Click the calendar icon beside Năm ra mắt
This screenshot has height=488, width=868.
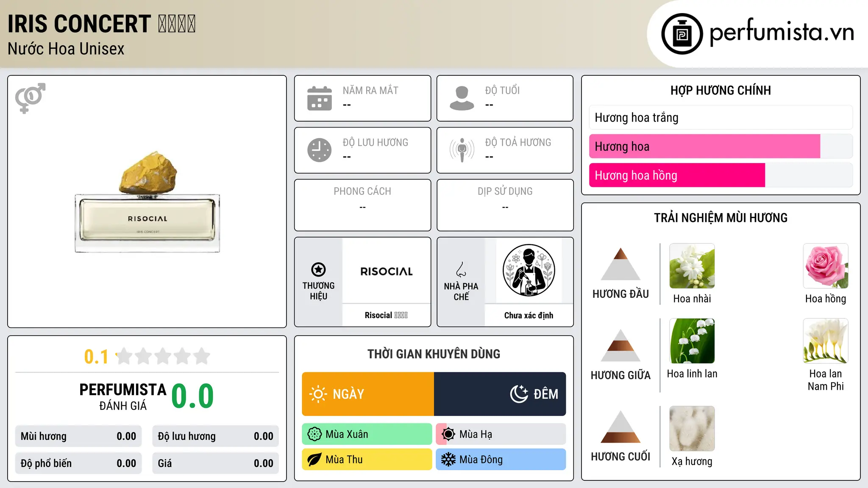point(320,98)
